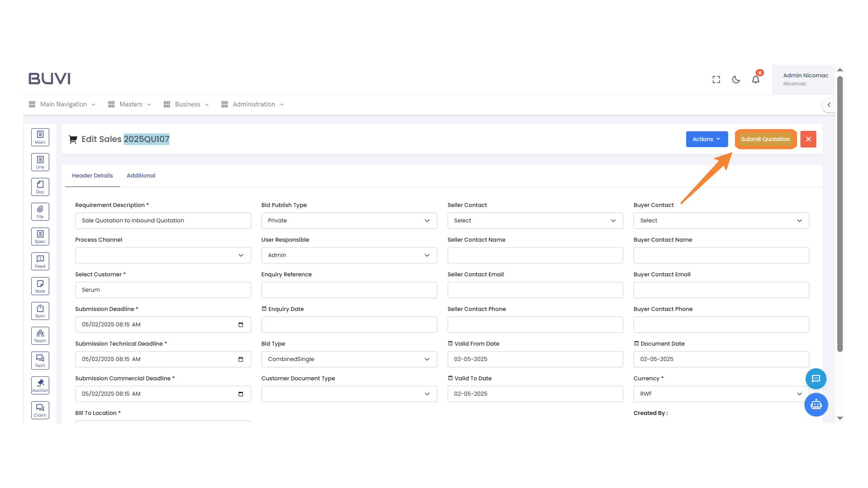
Task: Expand the Bid Publish Type dropdown
Action: point(349,221)
